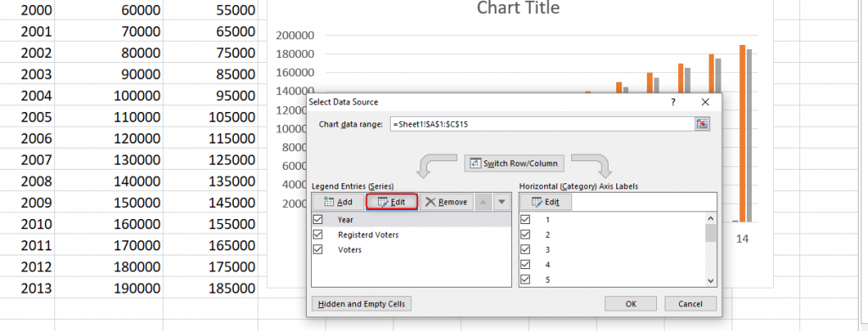
Task: Click the axis labels scrollbar thumb
Action: point(711,233)
